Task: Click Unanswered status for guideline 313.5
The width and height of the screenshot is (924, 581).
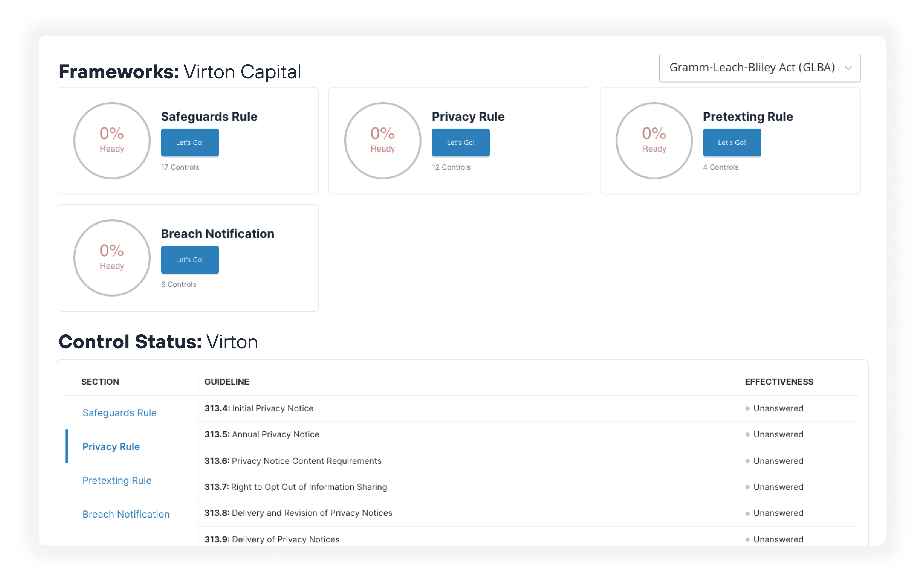Action: pos(774,435)
